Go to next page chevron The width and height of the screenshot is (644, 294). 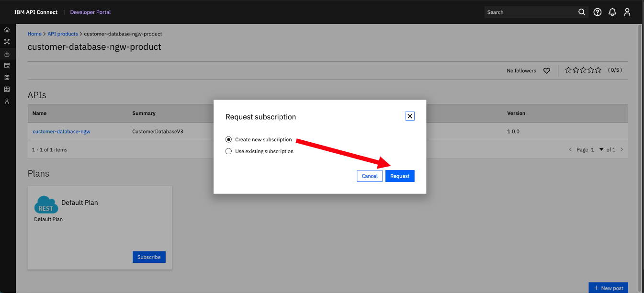click(x=621, y=149)
